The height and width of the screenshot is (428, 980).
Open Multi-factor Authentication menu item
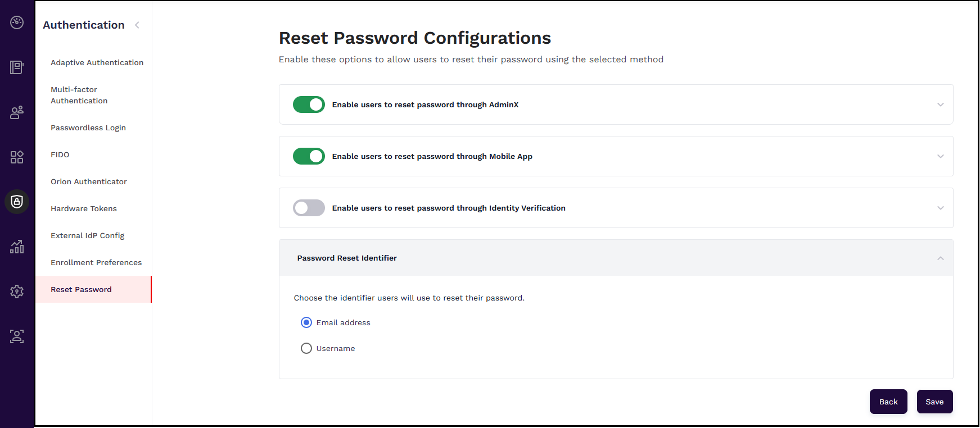[x=79, y=95]
